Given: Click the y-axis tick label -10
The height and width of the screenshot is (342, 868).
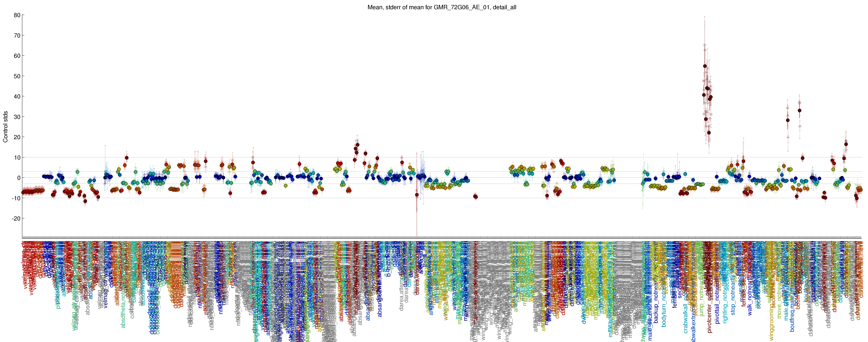Looking at the screenshot, I should pos(16,198).
